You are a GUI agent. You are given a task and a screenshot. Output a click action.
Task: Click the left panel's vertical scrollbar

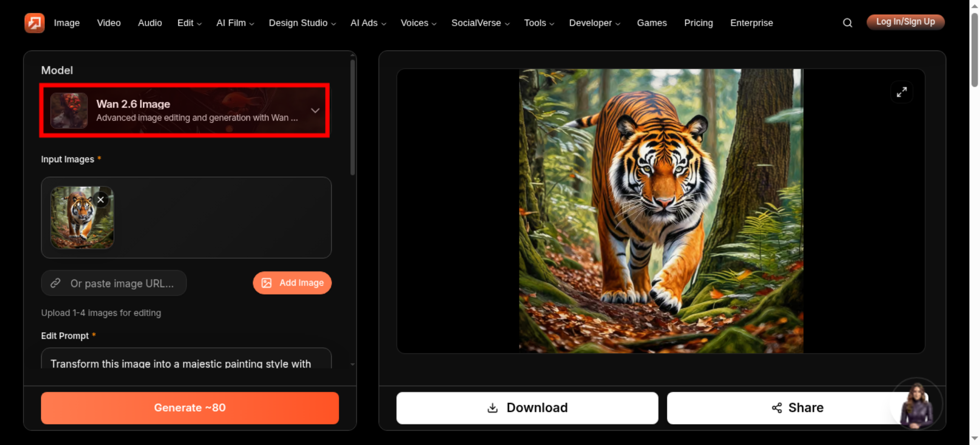[x=352, y=118]
